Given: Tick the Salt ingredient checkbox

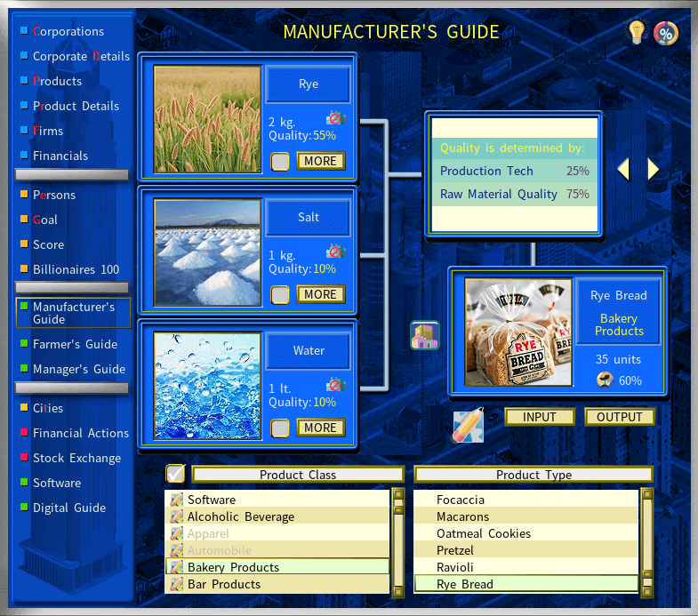Looking at the screenshot, I should (x=280, y=294).
